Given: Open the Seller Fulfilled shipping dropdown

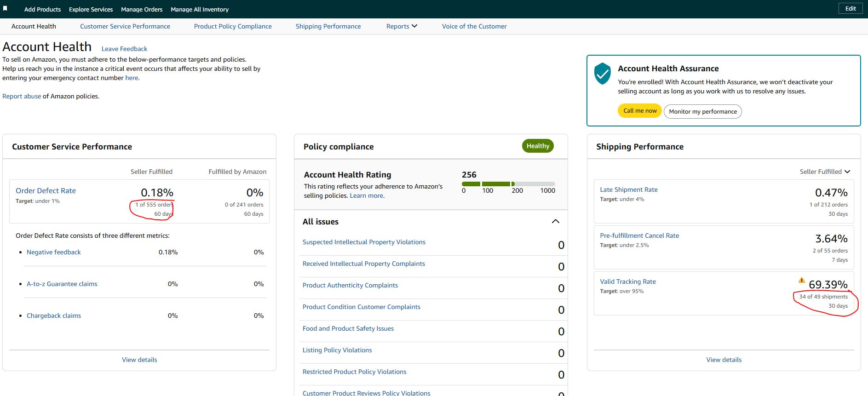Looking at the screenshot, I should click(825, 172).
